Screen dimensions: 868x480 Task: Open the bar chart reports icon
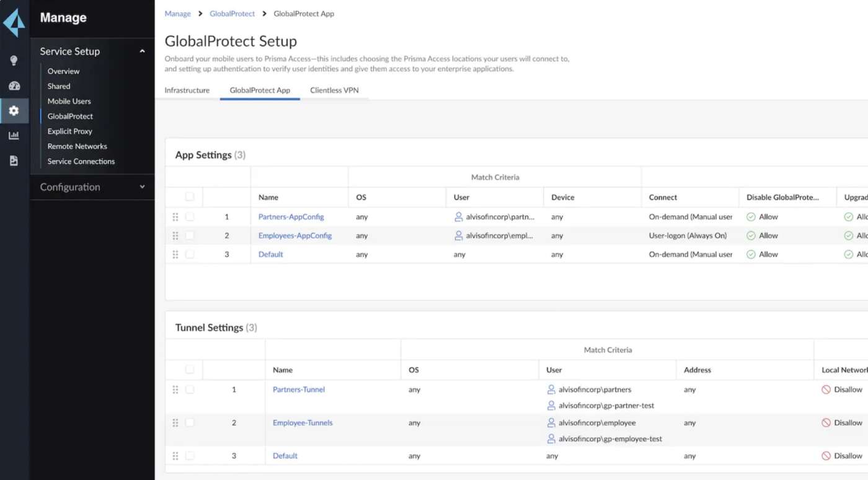point(14,136)
